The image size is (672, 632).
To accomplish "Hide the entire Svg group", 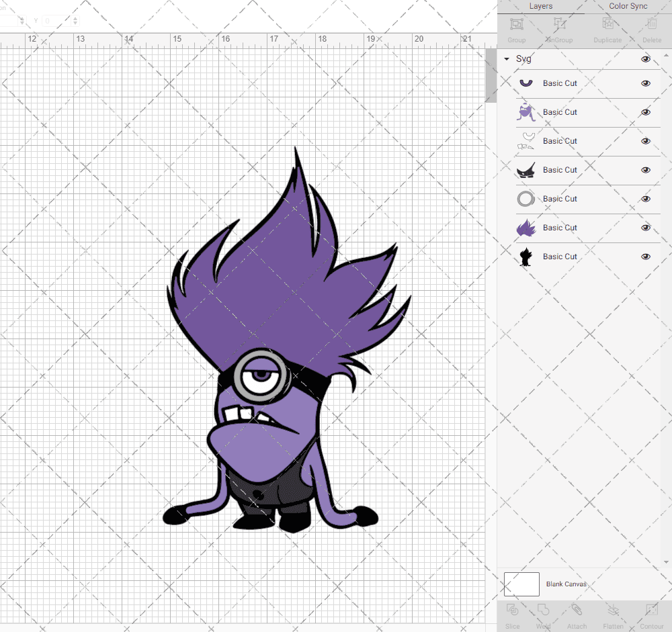I will click(646, 59).
